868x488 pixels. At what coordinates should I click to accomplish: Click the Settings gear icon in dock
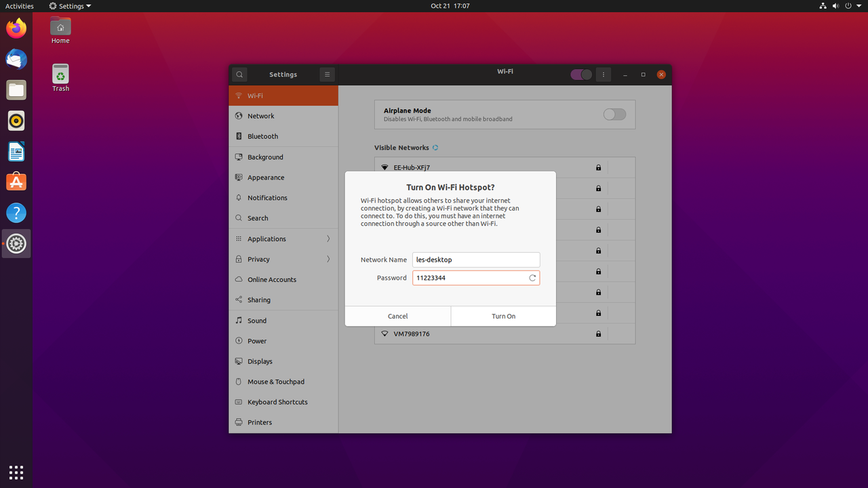[16, 243]
